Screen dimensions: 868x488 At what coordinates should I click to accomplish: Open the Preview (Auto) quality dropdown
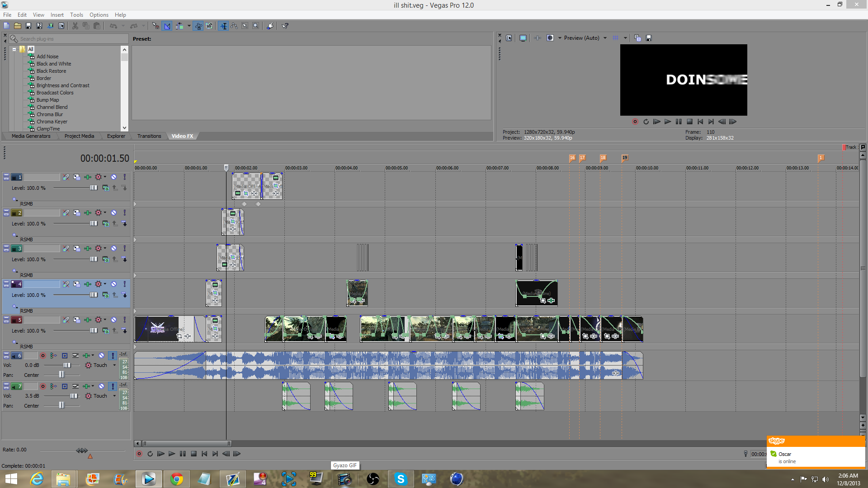[x=605, y=38]
